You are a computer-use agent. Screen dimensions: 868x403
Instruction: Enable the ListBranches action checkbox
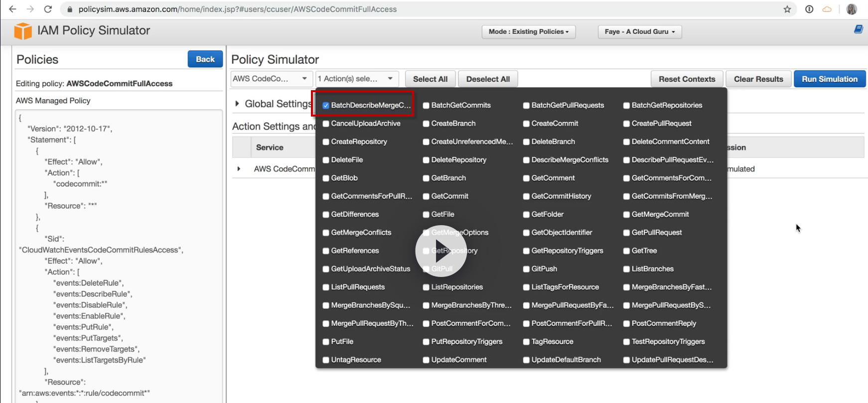tap(626, 269)
